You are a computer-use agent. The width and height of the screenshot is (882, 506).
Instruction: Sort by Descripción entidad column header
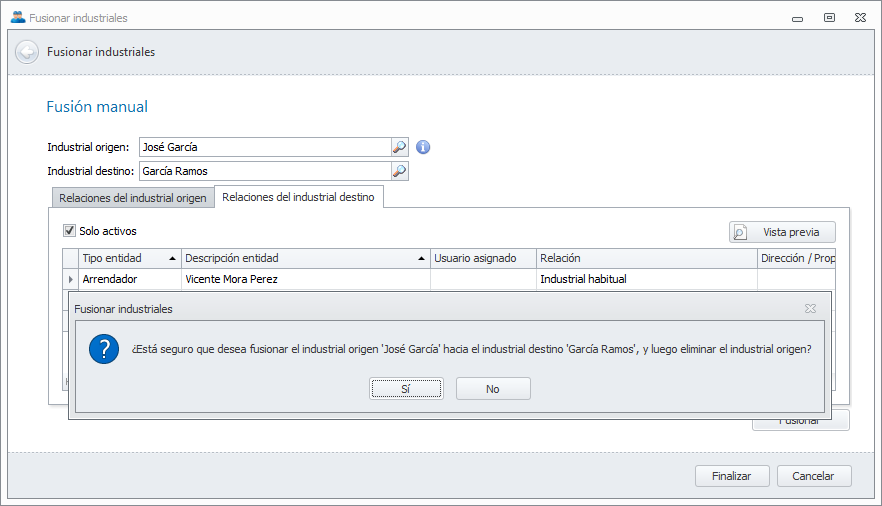300,258
